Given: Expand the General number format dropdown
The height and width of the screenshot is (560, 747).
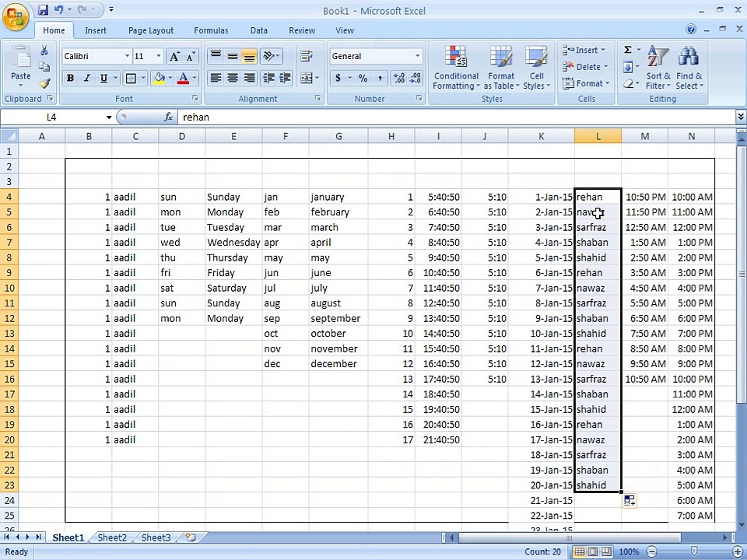Looking at the screenshot, I should [x=417, y=56].
